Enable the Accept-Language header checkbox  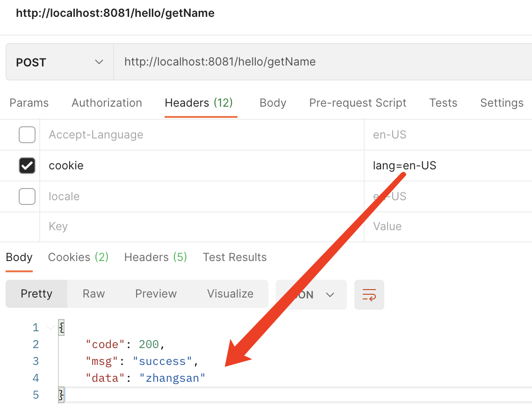27,134
